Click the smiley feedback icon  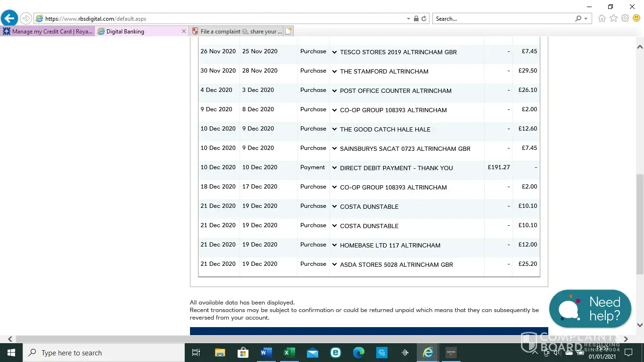[x=636, y=18]
